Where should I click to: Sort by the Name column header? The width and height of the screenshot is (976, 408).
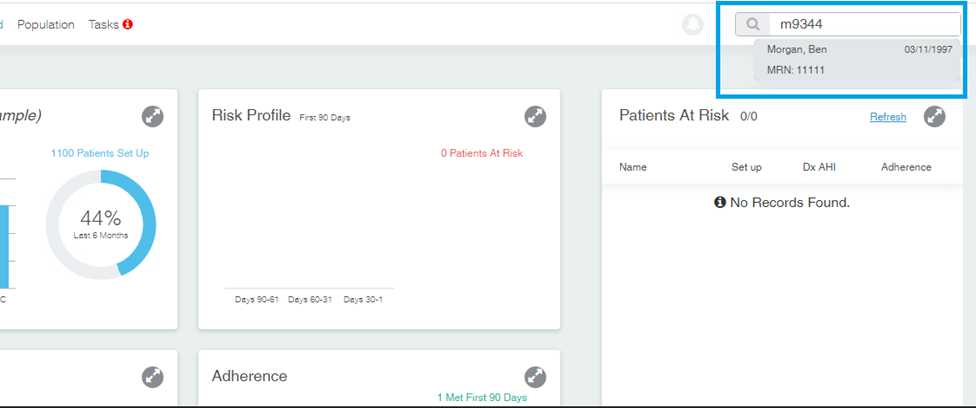[x=633, y=167]
